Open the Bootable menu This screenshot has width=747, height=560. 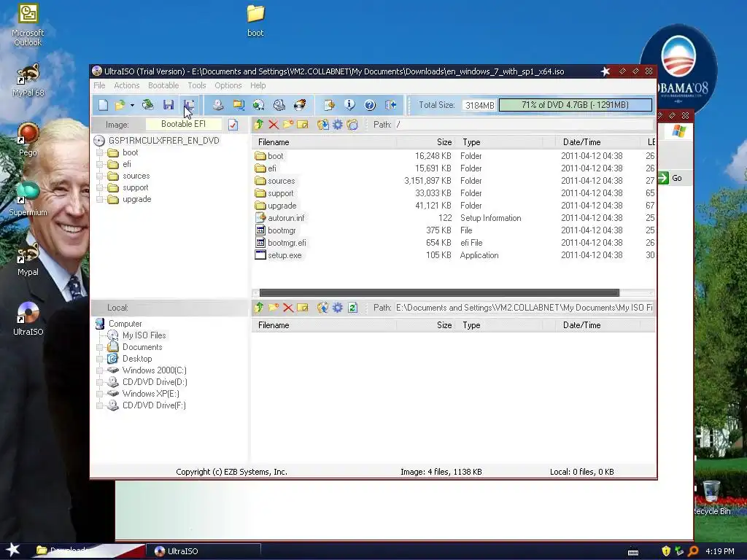click(163, 85)
